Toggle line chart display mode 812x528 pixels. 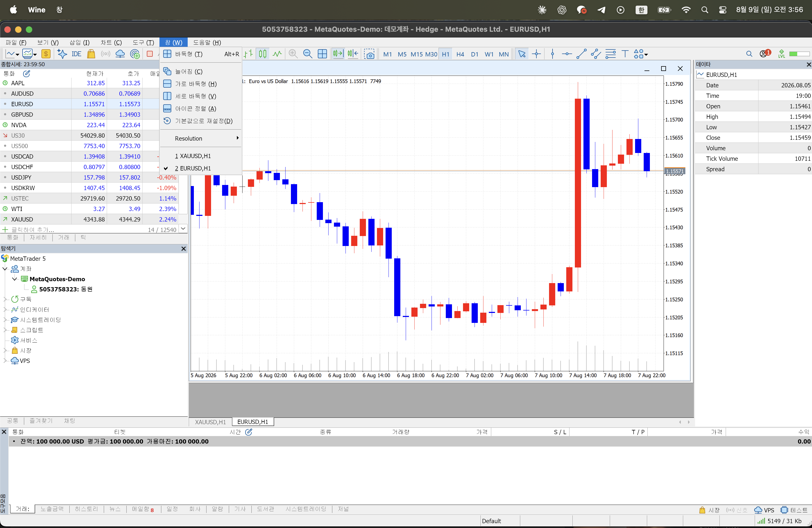[x=277, y=54]
